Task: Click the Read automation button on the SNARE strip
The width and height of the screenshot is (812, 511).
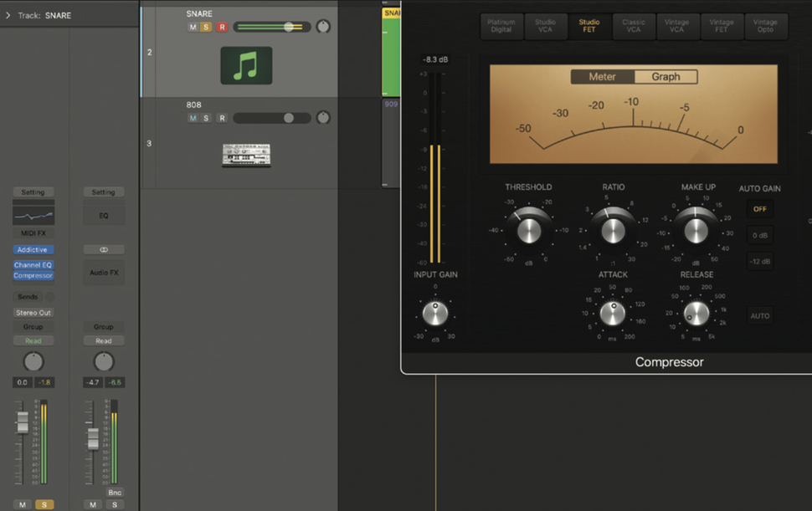Action: point(33,340)
